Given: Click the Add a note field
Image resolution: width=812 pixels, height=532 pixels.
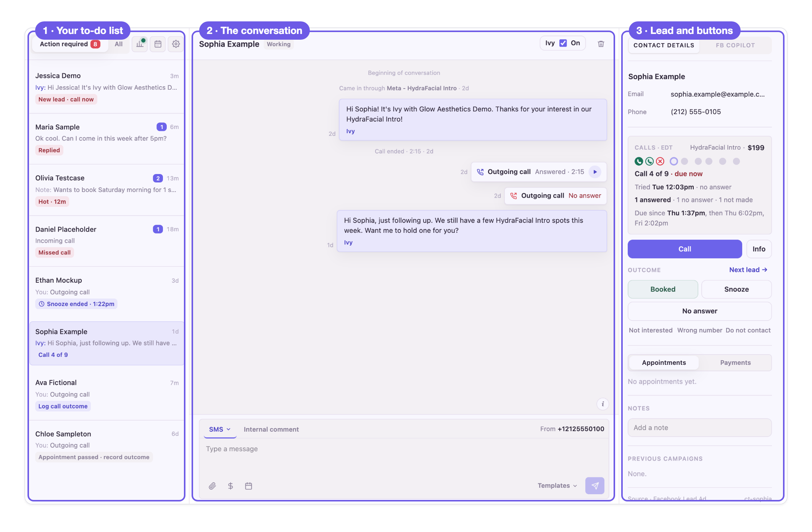Looking at the screenshot, I should (700, 428).
